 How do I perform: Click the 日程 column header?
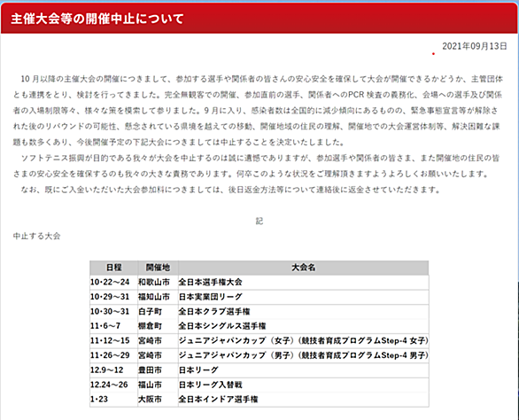click(x=114, y=268)
